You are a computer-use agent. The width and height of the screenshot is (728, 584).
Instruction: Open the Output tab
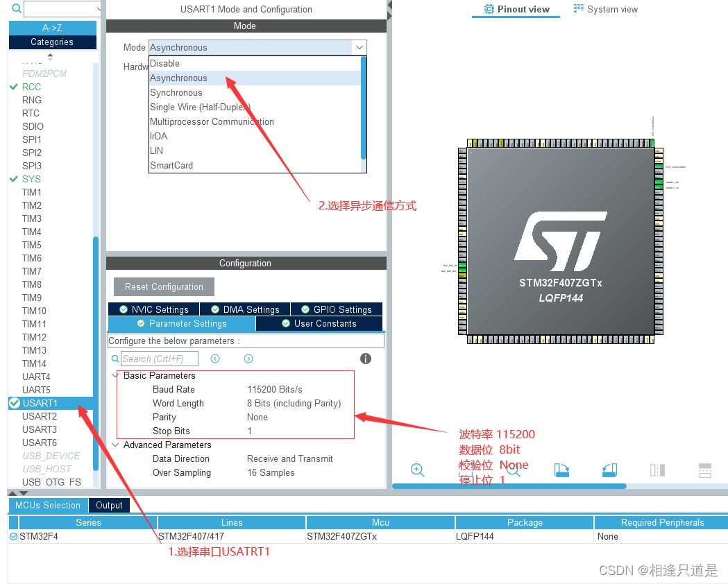pos(109,505)
